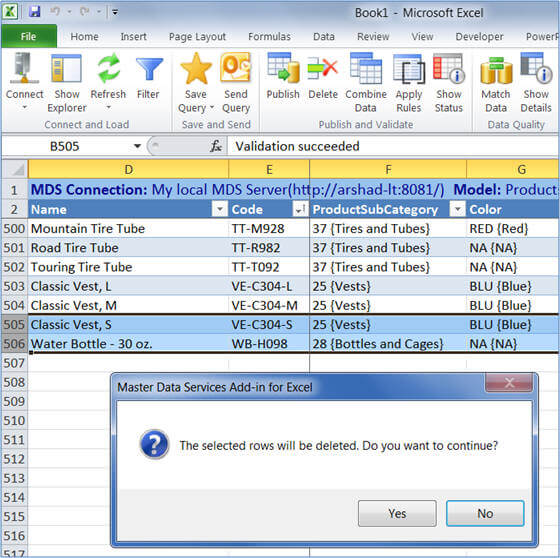Image resolution: width=560 pixels, height=558 pixels.
Task: Select the Touring Tire Tube cell
Action: point(128,267)
